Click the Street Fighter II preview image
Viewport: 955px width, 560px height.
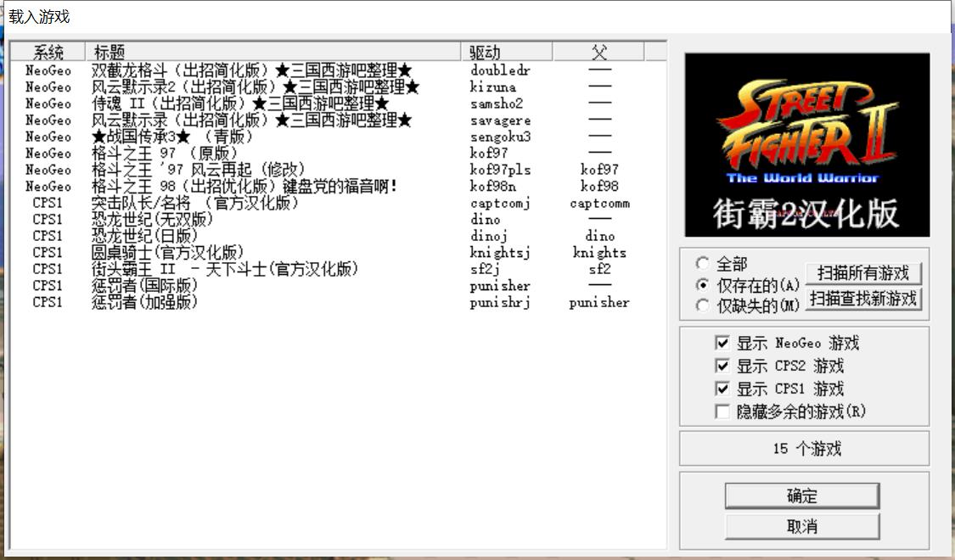[806, 145]
